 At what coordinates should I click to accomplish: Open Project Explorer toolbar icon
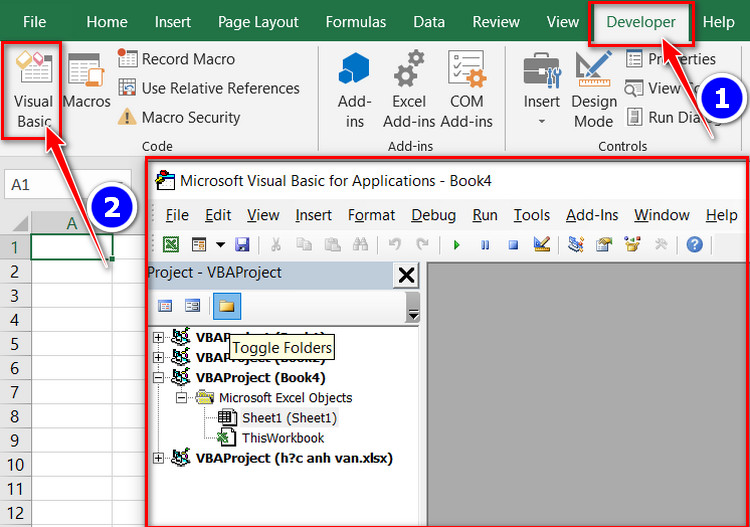tap(575, 245)
